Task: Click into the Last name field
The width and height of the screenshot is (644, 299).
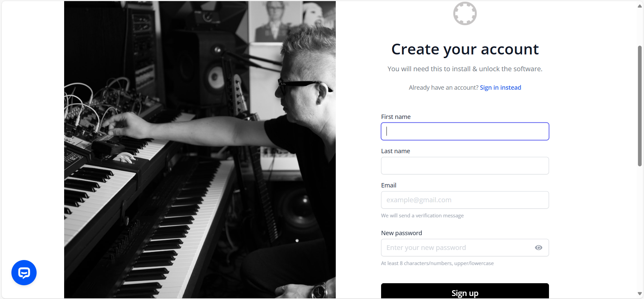Action: click(x=465, y=166)
